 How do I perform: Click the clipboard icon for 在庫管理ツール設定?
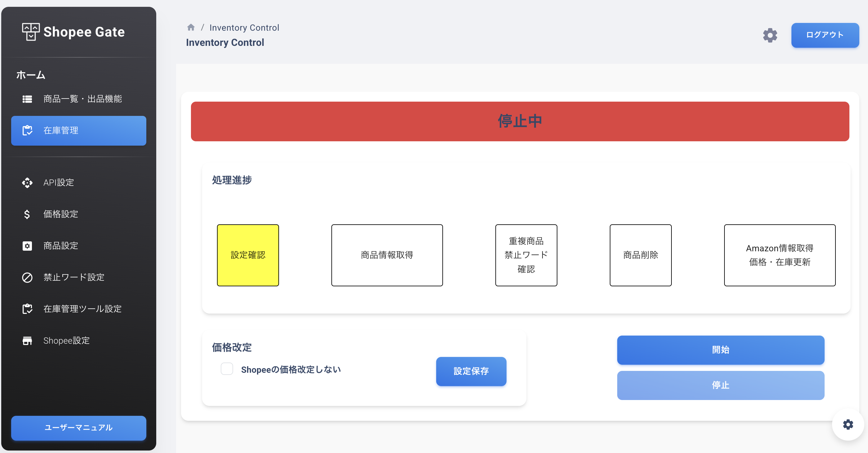(27, 309)
